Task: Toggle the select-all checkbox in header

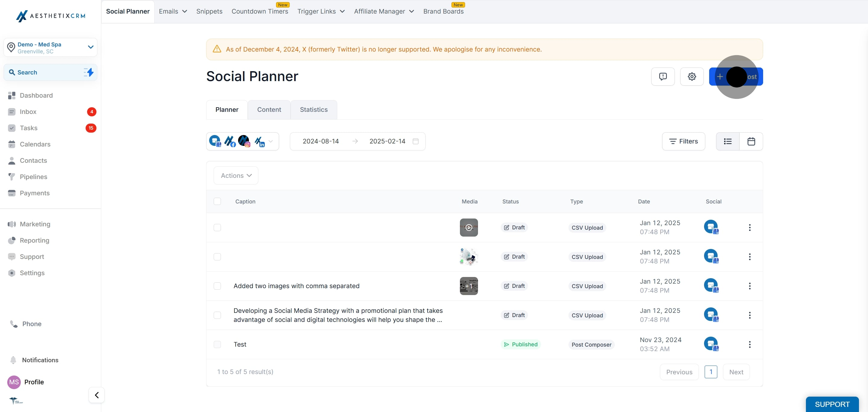Action: tap(217, 201)
